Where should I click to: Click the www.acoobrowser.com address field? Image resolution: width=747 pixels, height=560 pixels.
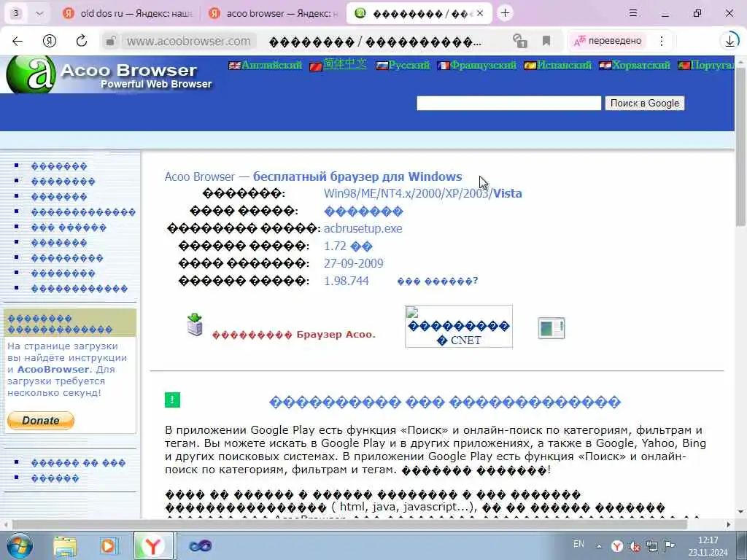click(x=189, y=42)
